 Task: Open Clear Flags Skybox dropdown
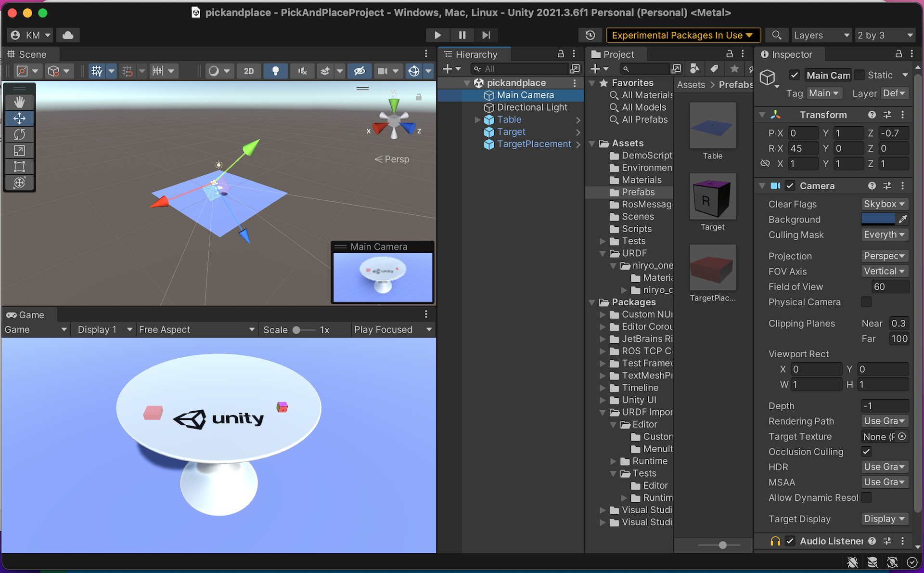point(885,204)
